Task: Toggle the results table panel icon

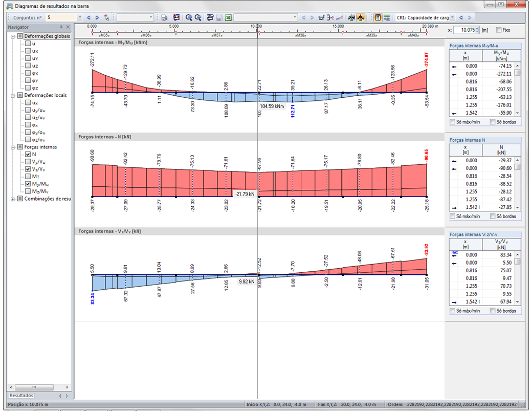Action: point(378,17)
